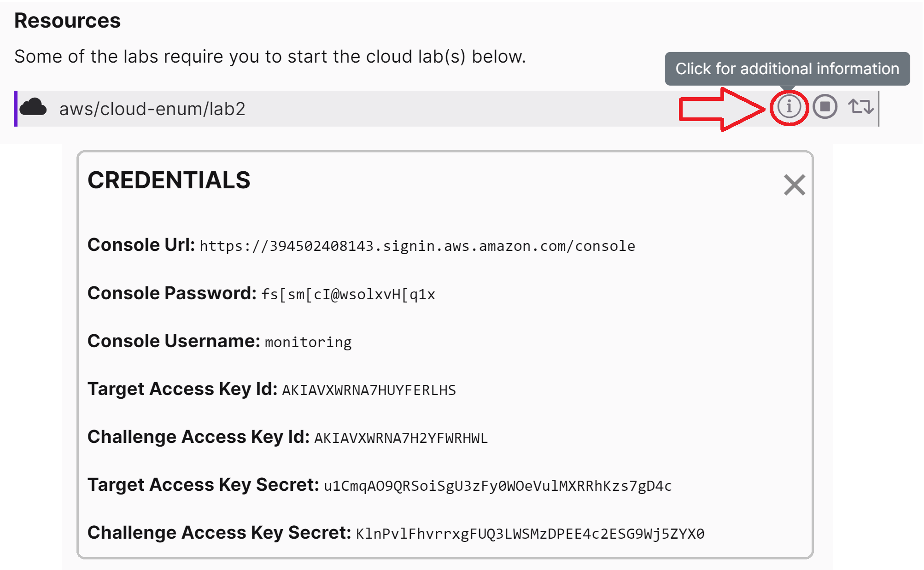Open the AWS console sign-in URL

[417, 246]
